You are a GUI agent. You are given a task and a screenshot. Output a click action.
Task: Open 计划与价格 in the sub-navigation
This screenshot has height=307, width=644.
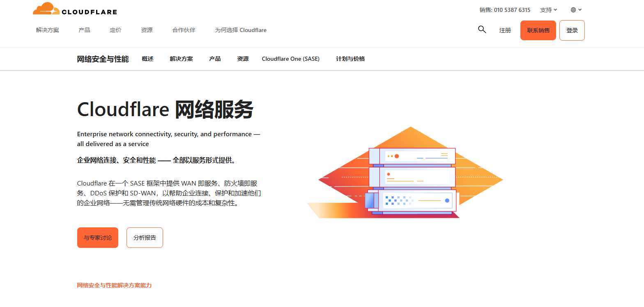click(x=350, y=59)
